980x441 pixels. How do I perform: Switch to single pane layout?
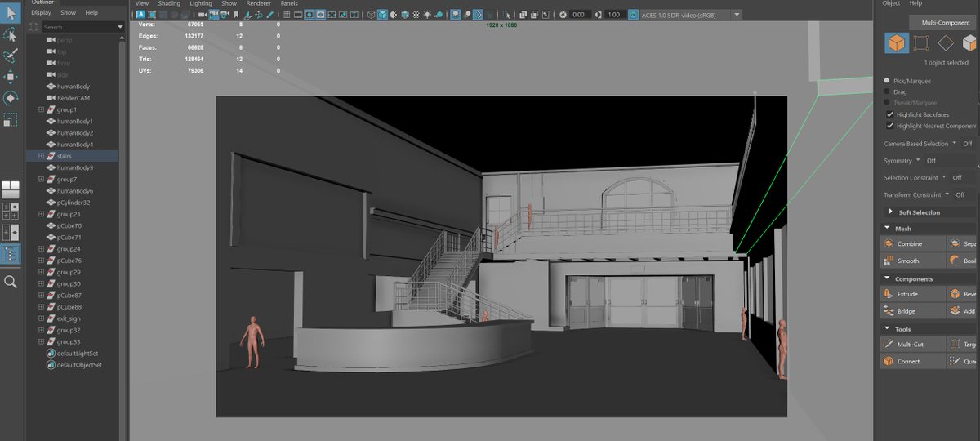tap(11, 189)
